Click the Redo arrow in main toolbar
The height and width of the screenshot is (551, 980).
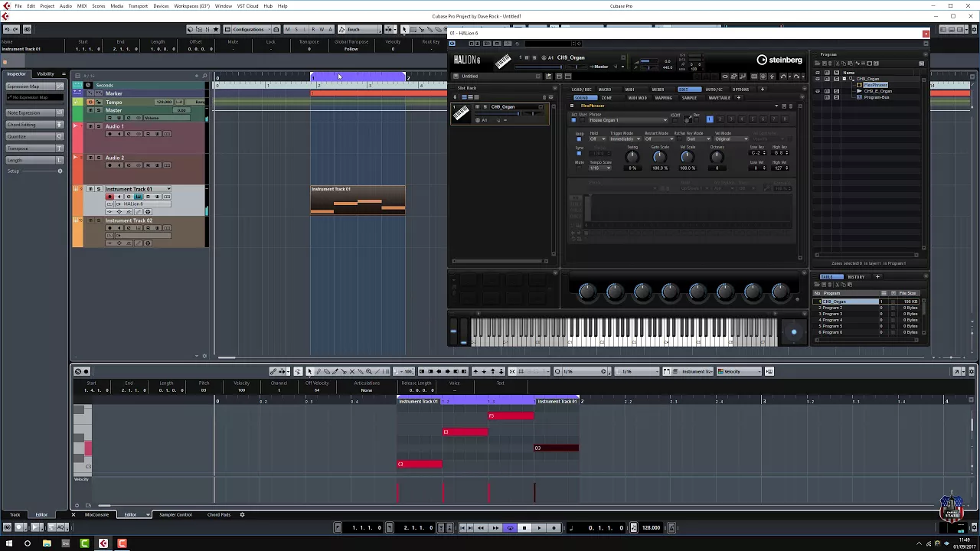pyautogui.click(x=15, y=29)
